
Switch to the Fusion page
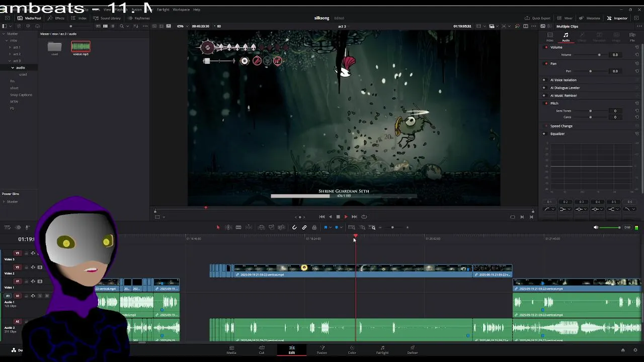coord(322,350)
